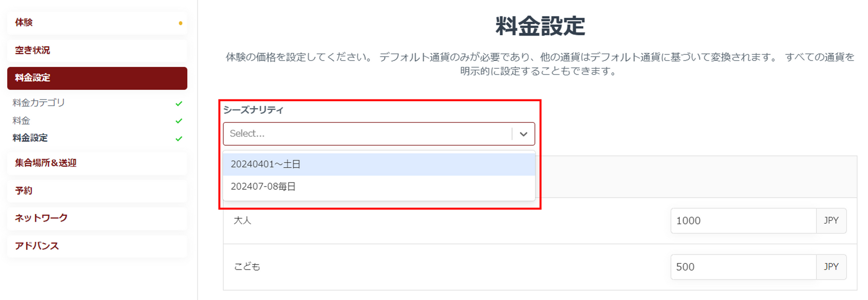Click the green check next to 料金

(x=179, y=121)
